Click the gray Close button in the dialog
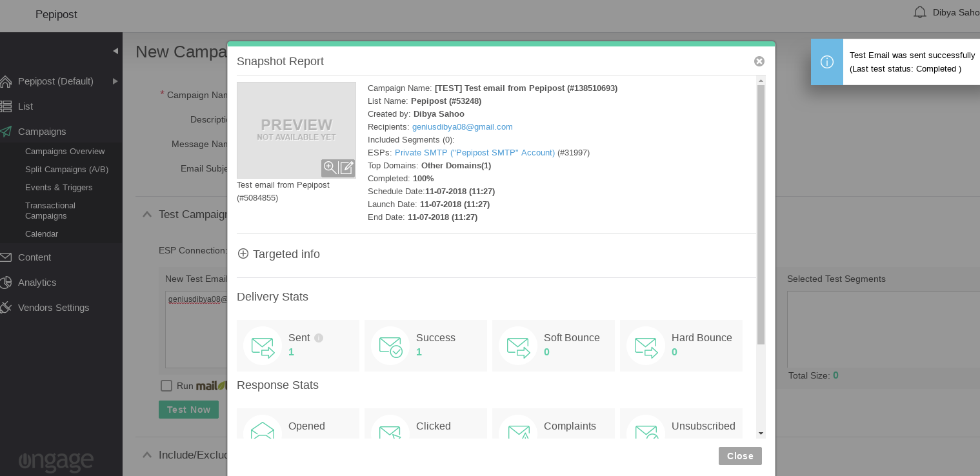 (x=740, y=456)
